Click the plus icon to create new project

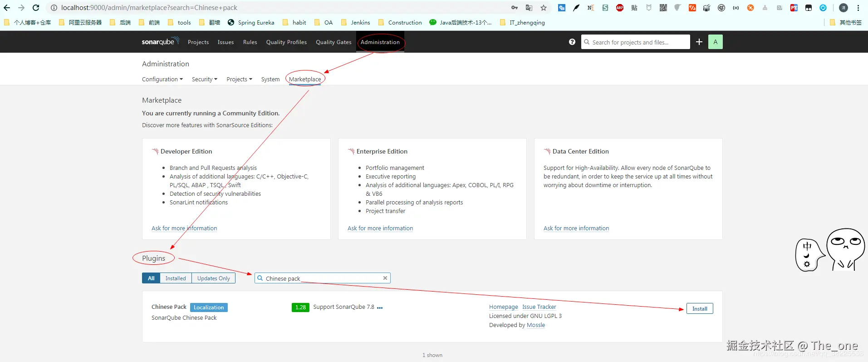[699, 42]
